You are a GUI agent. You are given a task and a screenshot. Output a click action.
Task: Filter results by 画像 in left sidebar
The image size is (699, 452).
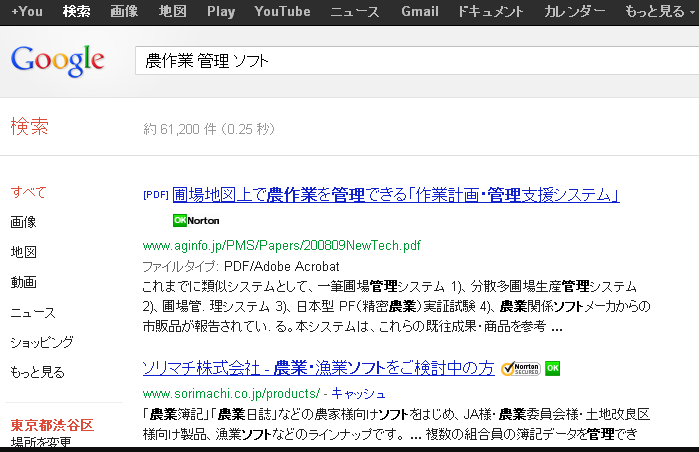[24, 222]
